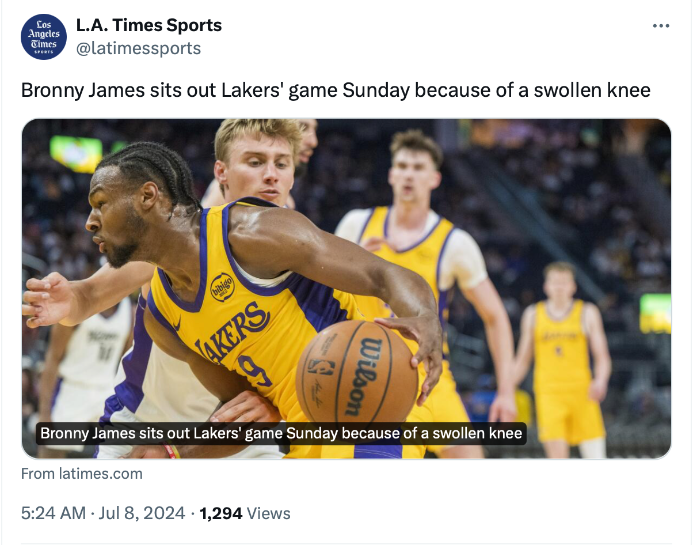
Task: Click the 5:24 AM timestamp
Action: pos(53,513)
